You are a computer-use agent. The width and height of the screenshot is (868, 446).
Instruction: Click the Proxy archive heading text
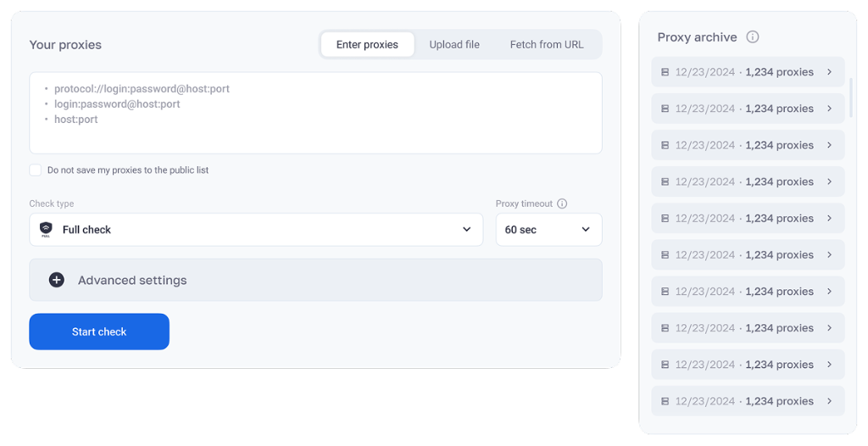(x=697, y=37)
